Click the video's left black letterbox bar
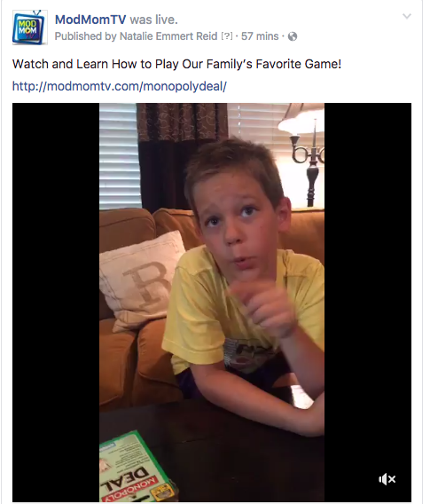Screen dimensions: 430x504 56,303
